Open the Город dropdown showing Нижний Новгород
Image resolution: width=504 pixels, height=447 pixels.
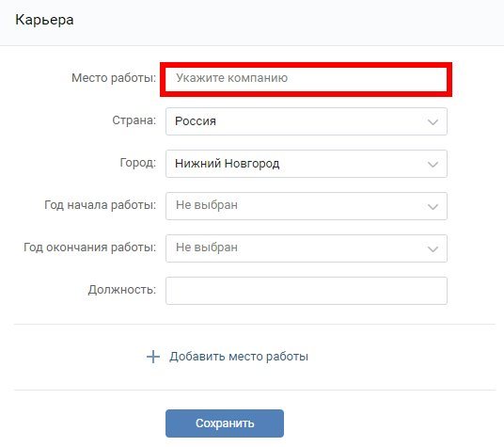coord(306,164)
